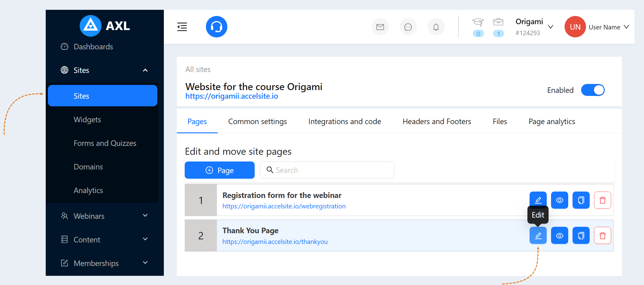Expand the Webinars menu chevron
The image size is (644, 285).
tap(145, 215)
